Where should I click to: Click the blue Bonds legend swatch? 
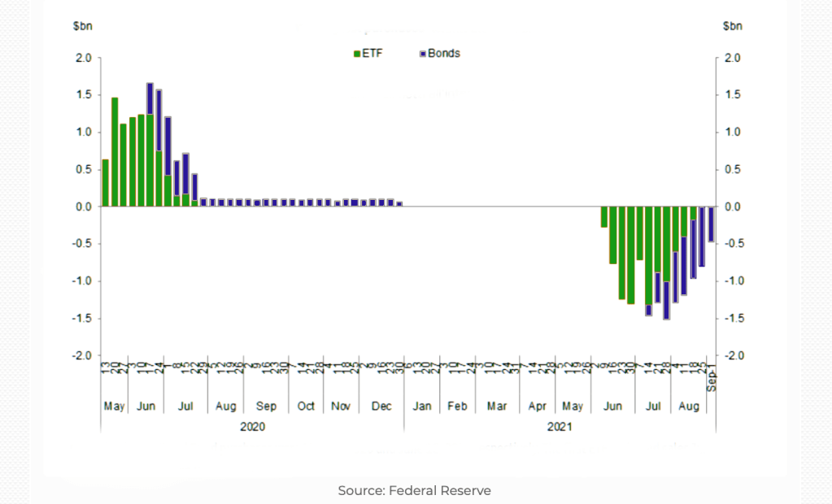tap(422, 54)
